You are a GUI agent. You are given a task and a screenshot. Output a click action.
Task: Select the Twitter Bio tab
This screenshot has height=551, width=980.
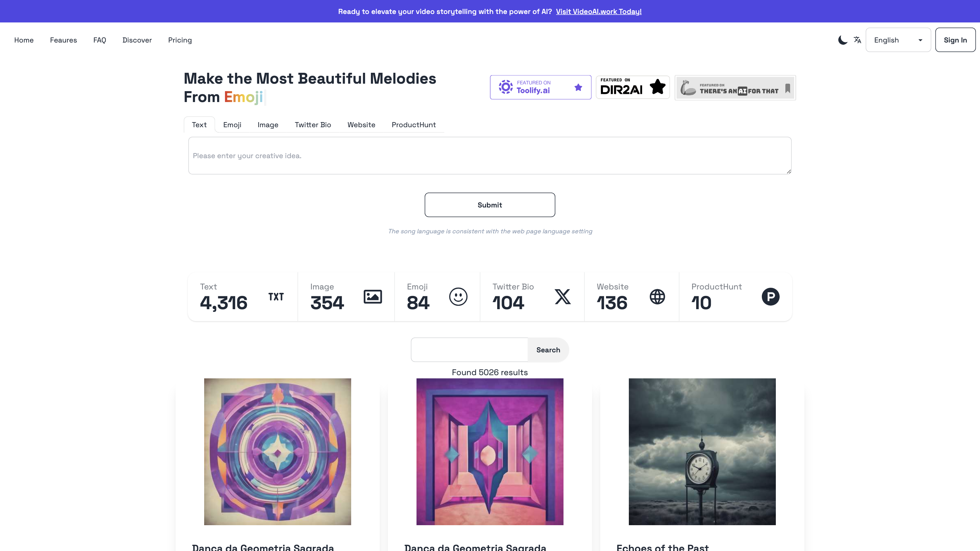click(313, 125)
